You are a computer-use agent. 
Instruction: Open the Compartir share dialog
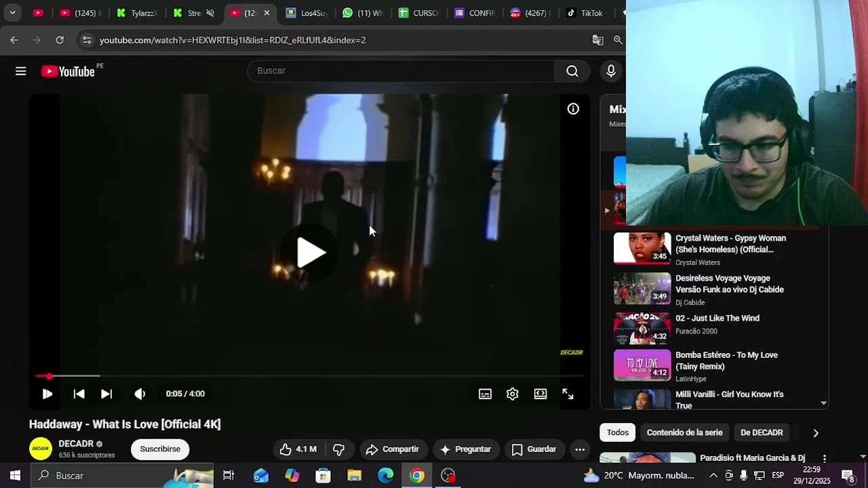[392, 449]
